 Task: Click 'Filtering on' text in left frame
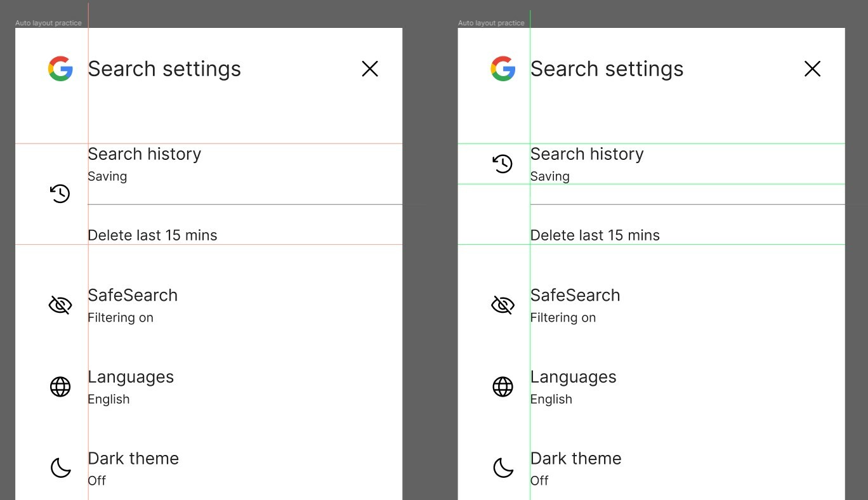(x=121, y=318)
